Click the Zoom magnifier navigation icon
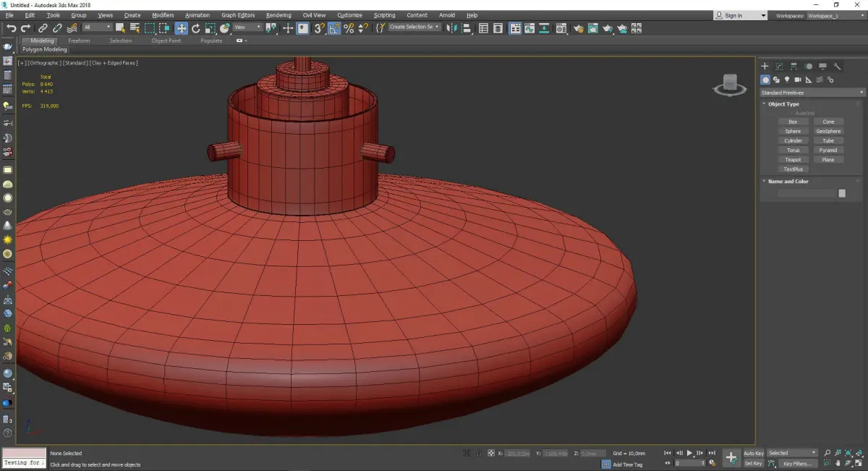 coord(827,453)
